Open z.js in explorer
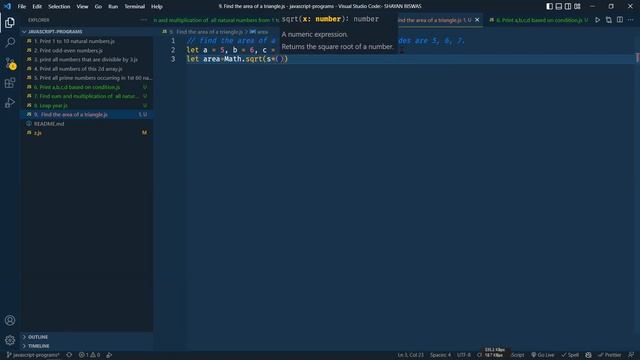The width and height of the screenshot is (640, 360). tap(87, 133)
